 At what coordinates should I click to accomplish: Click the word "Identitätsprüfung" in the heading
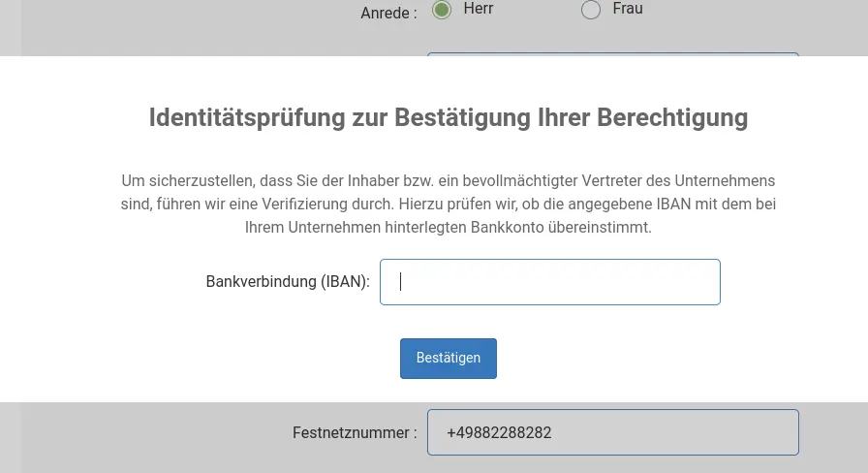pos(247,118)
